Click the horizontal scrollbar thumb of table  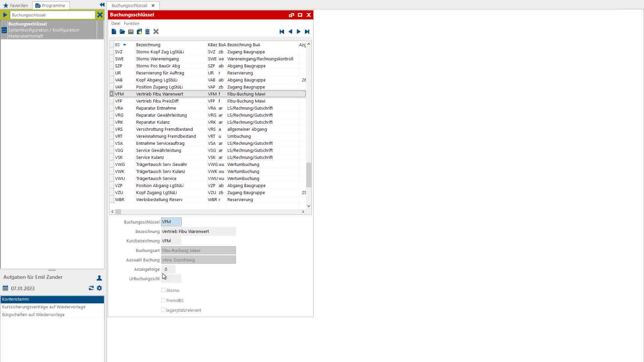click(x=118, y=212)
